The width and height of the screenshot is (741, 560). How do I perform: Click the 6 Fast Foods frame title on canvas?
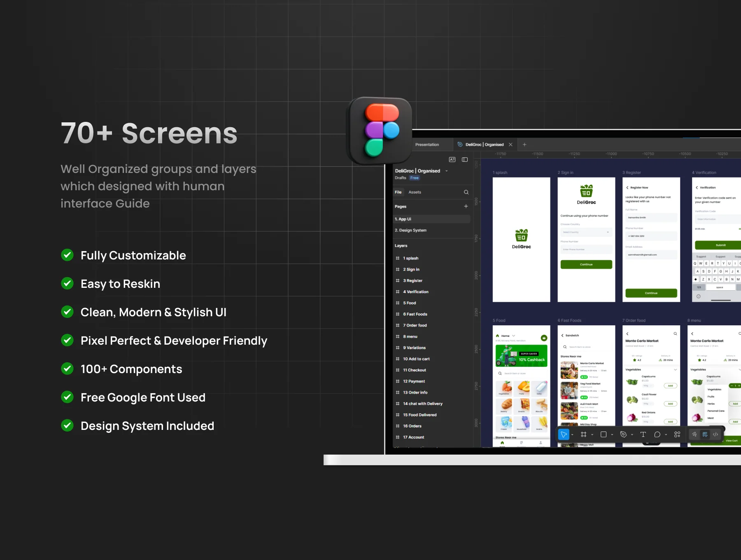[x=569, y=320]
